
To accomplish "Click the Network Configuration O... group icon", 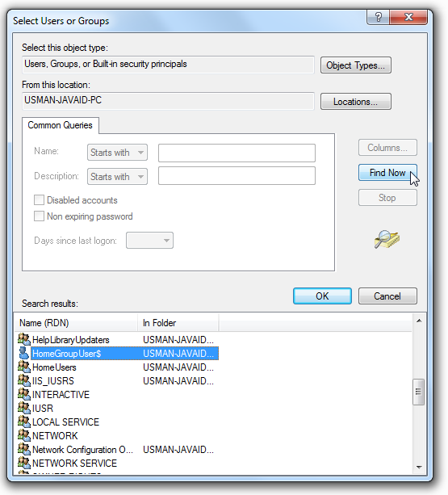I will tap(23, 449).
